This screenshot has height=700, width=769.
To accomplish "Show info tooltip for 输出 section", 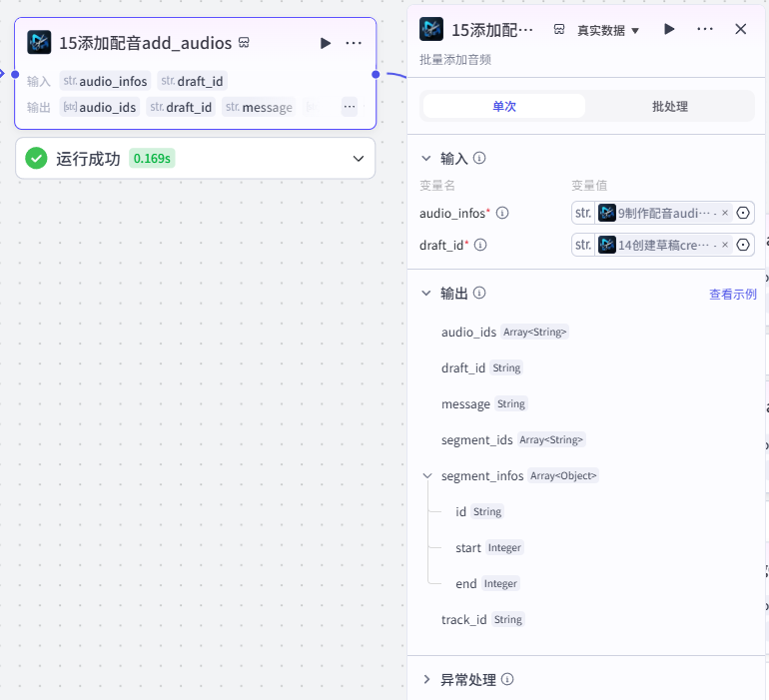I will [479, 293].
